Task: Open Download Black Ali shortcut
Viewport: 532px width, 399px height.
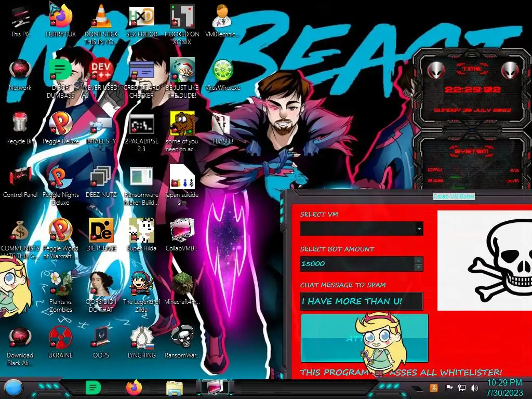Action: (x=20, y=345)
